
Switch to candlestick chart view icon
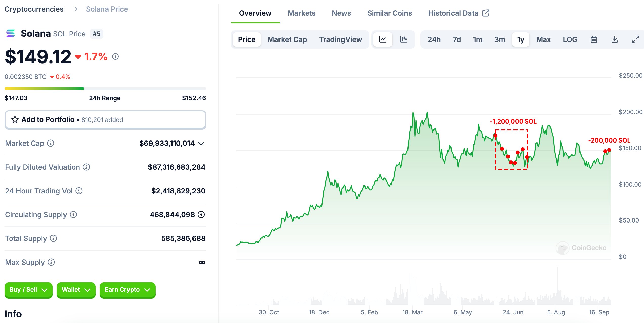[x=403, y=39]
